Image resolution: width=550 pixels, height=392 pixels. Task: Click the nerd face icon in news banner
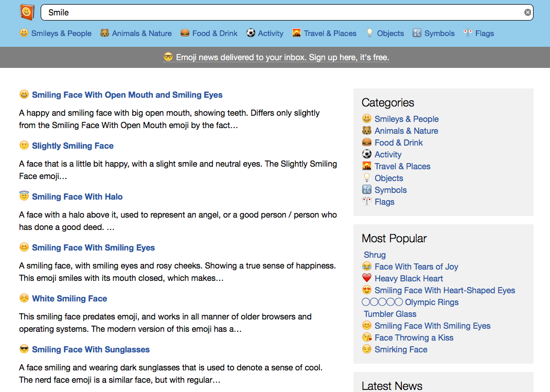pyautogui.click(x=168, y=57)
